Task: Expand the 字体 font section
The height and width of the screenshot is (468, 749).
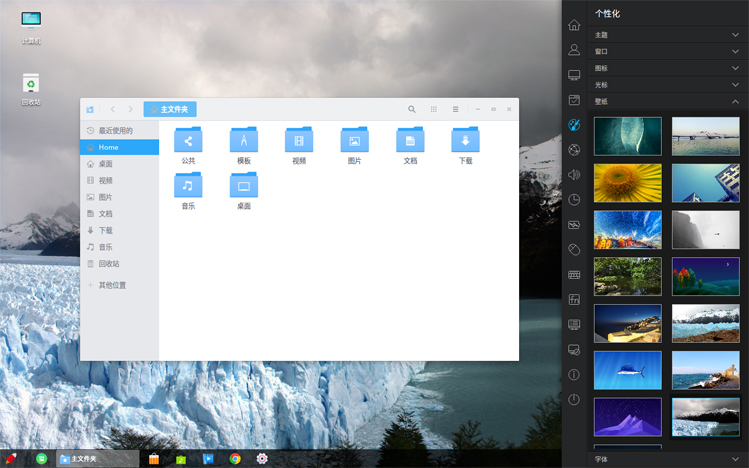Action: (x=666, y=459)
